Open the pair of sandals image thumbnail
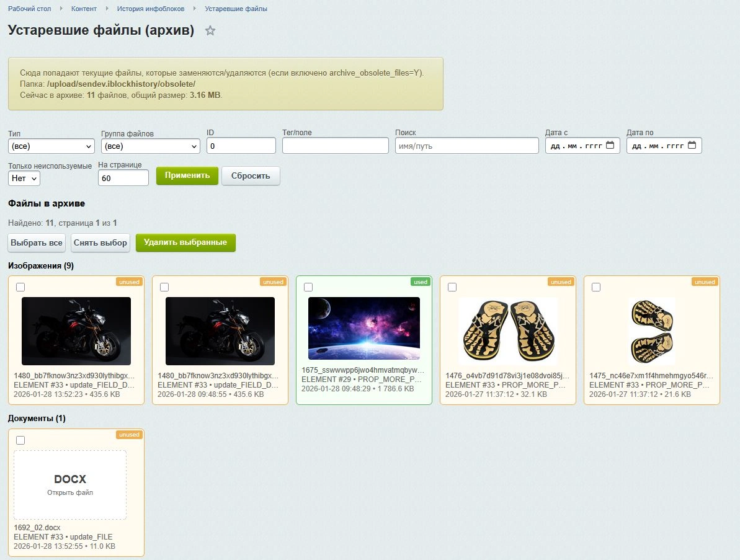Image resolution: width=740 pixels, height=560 pixels. pos(508,331)
